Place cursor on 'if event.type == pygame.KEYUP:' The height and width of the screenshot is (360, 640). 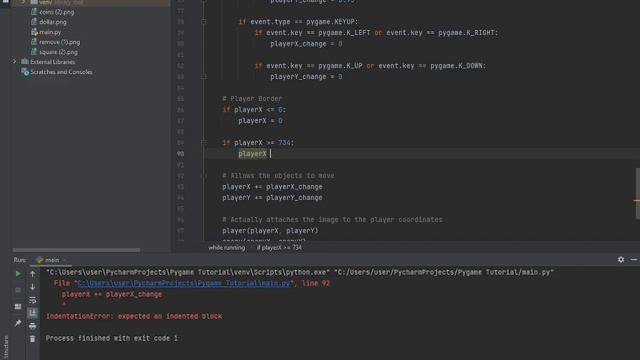tap(298, 22)
